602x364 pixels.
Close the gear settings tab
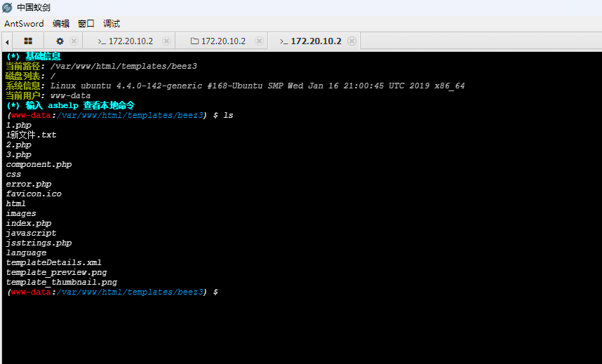click(x=74, y=41)
